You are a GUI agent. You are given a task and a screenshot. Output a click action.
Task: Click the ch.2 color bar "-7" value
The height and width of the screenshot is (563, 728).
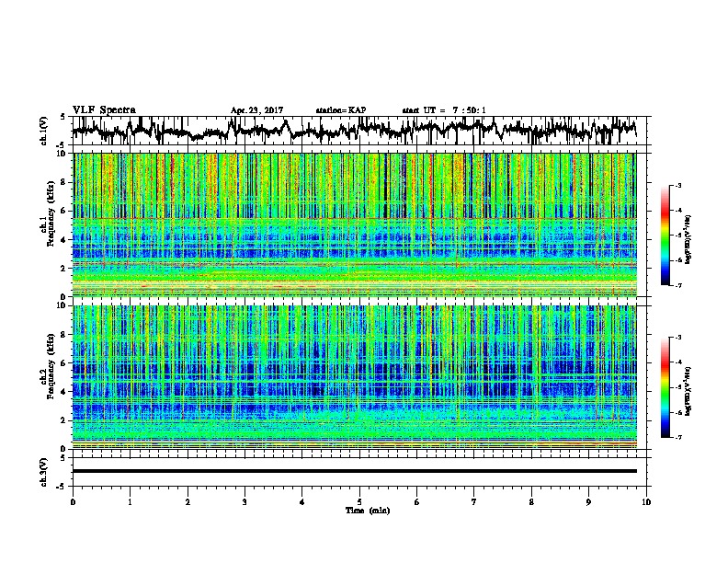pyautogui.click(x=677, y=437)
